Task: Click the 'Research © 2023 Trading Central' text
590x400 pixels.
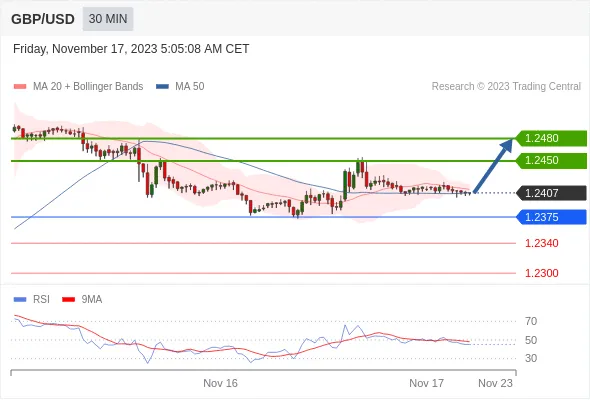Action: click(x=506, y=87)
